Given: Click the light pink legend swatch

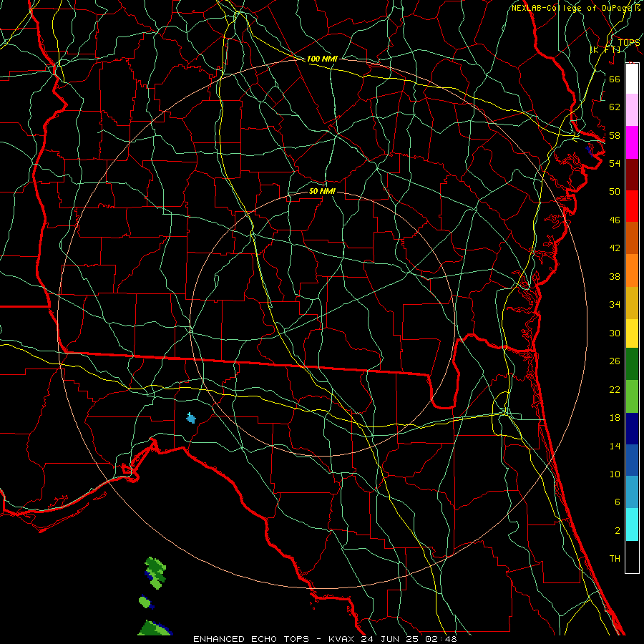Looking at the screenshot, I should [632, 110].
